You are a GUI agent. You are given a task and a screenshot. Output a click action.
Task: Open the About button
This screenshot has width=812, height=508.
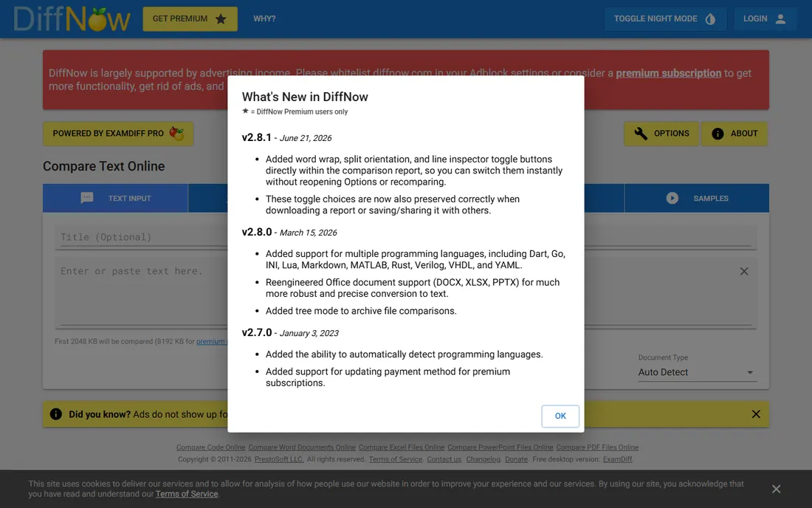tap(734, 134)
